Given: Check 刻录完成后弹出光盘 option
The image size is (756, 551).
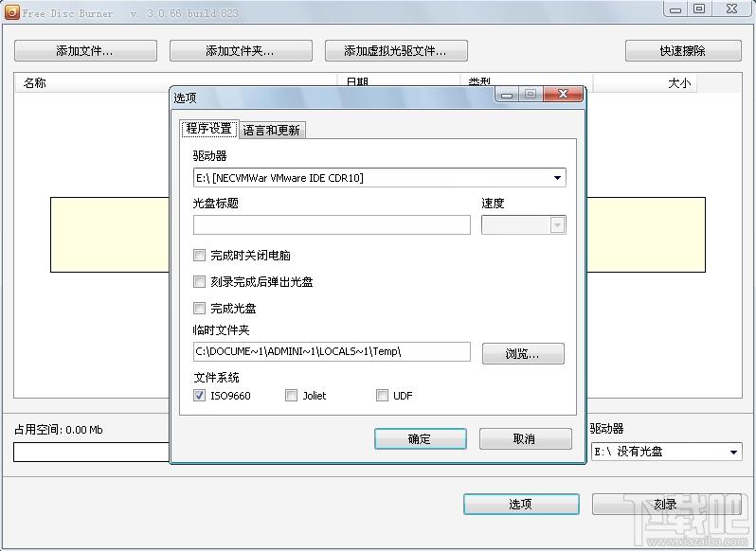Looking at the screenshot, I should coord(199,281).
